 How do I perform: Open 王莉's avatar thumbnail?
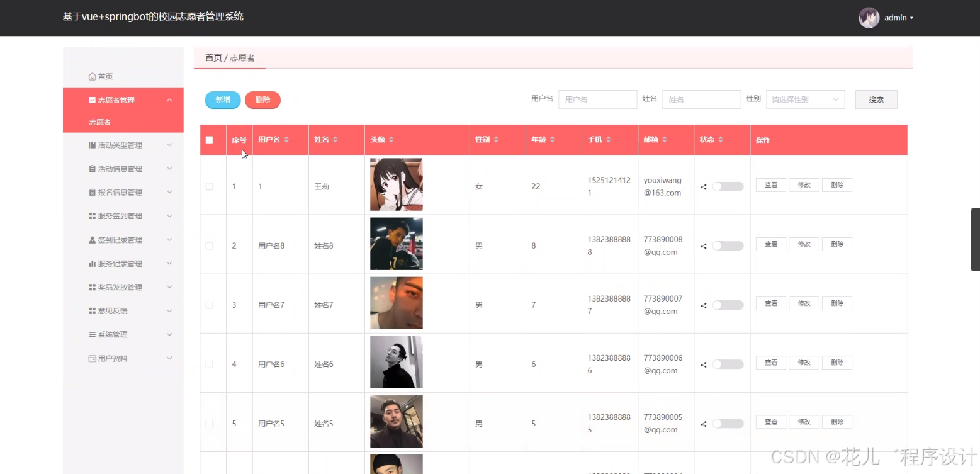397,184
